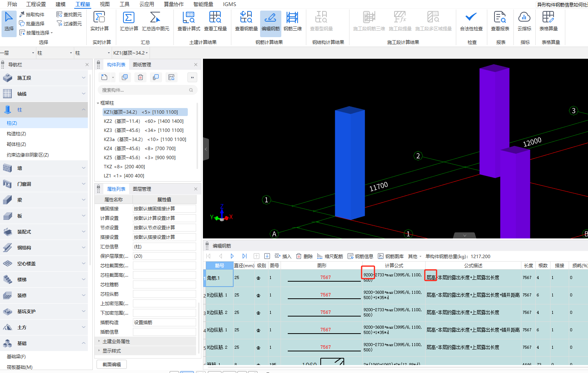Open the 按属性选择 dropdown
The height and width of the screenshot is (373, 588).
tap(36, 33)
